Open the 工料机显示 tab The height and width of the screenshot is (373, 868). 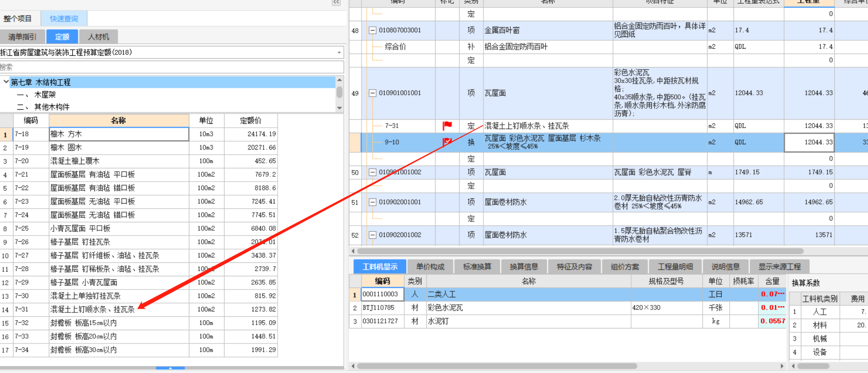click(380, 266)
